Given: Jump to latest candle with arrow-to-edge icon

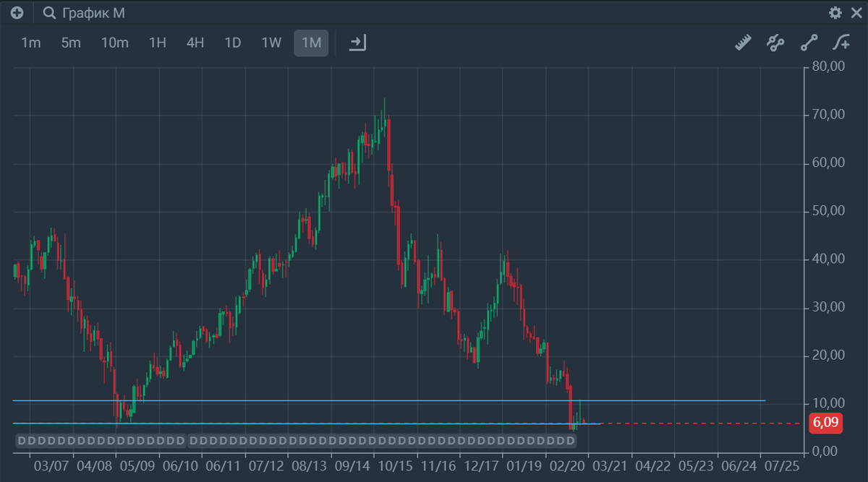Looking at the screenshot, I should point(357,43).
